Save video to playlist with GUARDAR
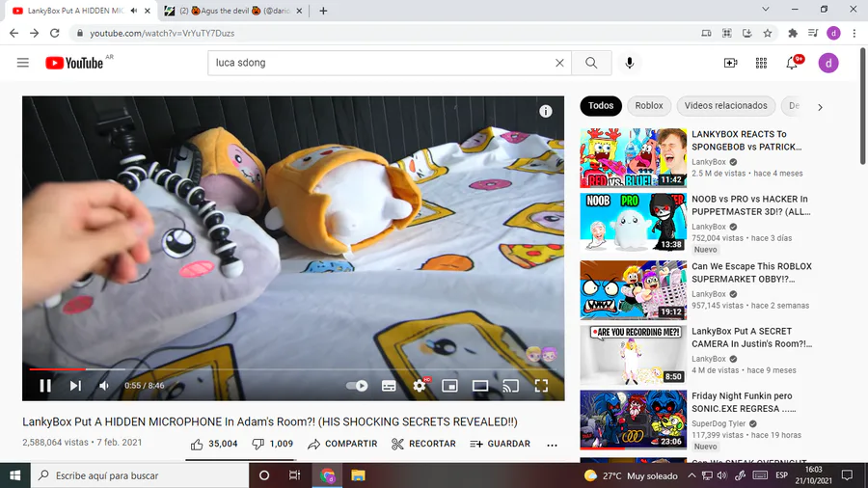868x488 pixels. tap(500, 444)
